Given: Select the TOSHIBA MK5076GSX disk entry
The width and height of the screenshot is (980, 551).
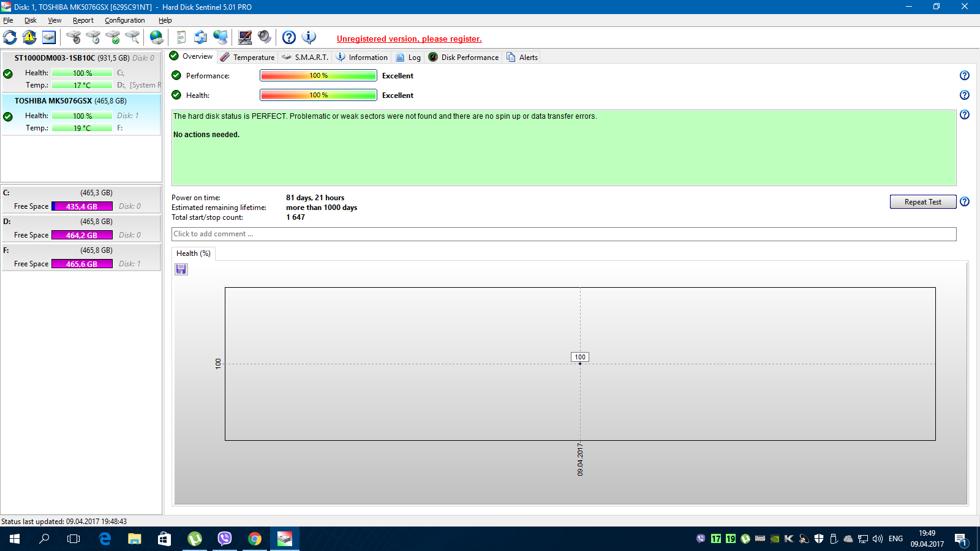Looking at the screenshot, I should 81,114.
